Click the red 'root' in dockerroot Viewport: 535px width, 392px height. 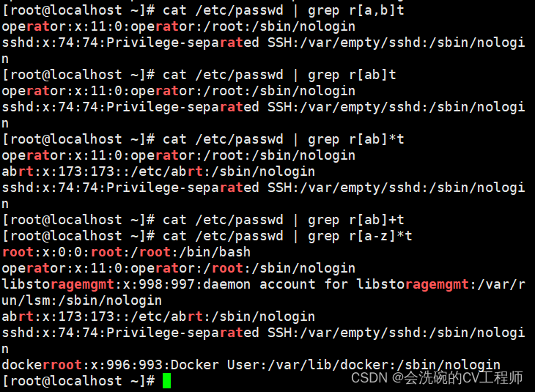point(62,365)
